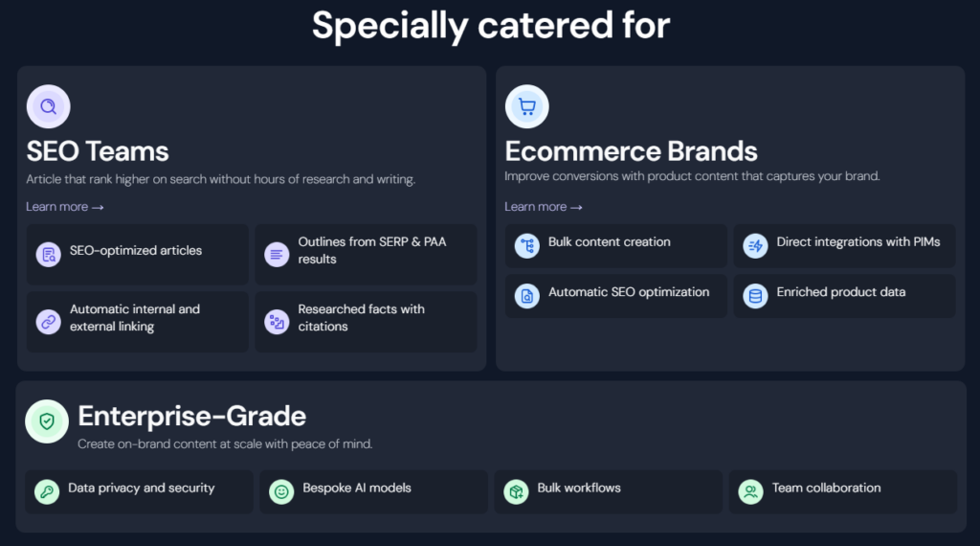Select the Automatic SEO optimization card
The width and height of the screenshot is (980, 546).
[615, 296]
